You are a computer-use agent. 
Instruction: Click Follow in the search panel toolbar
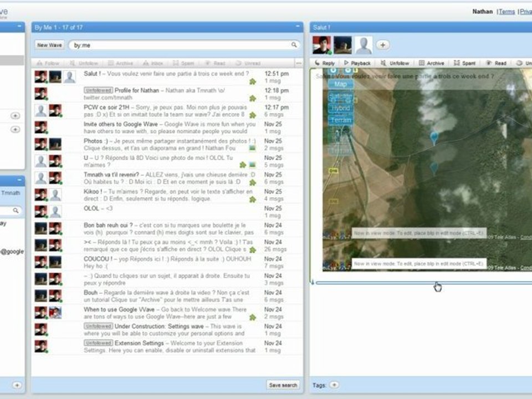click(x=48, y=63)
